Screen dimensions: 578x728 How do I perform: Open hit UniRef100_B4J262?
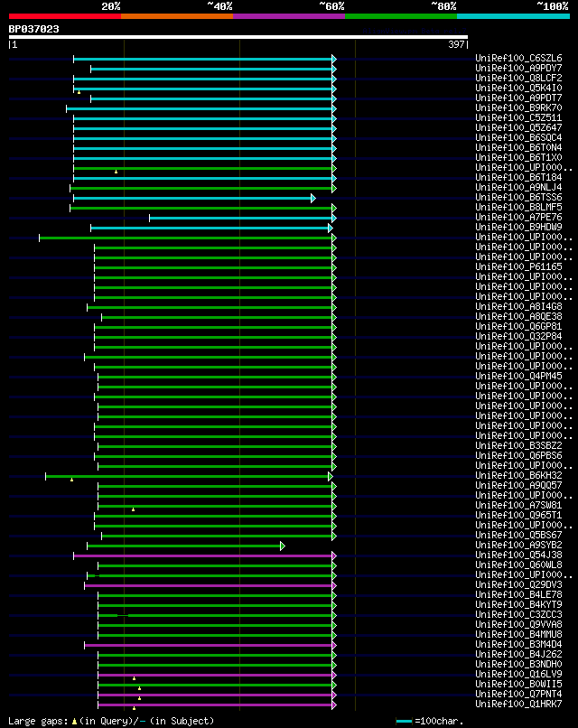coord(518,655)
